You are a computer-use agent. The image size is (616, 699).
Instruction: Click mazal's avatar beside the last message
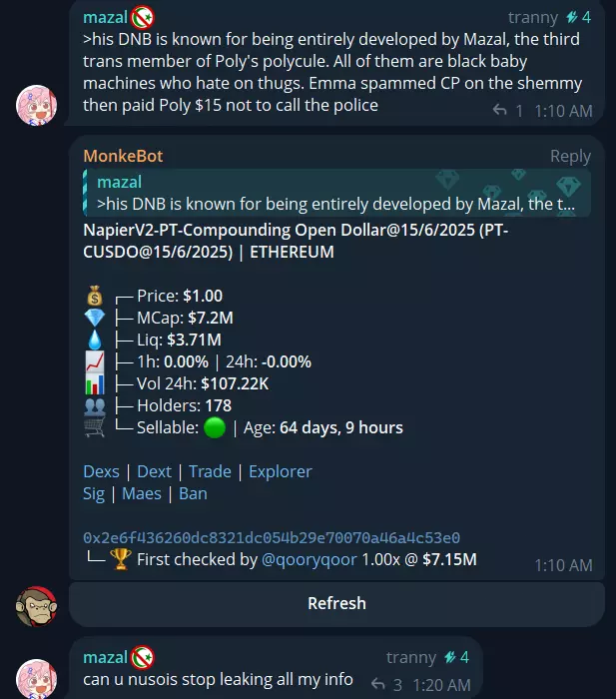click(37, 678)
